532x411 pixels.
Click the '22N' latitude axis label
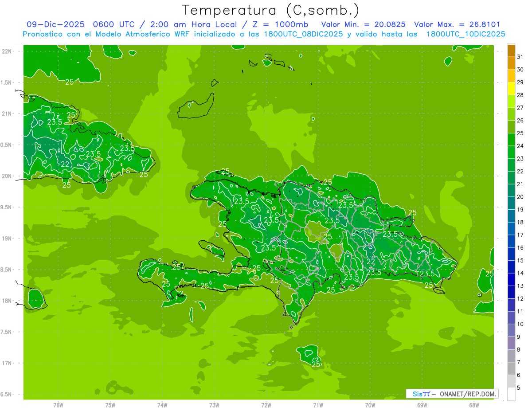7,51
